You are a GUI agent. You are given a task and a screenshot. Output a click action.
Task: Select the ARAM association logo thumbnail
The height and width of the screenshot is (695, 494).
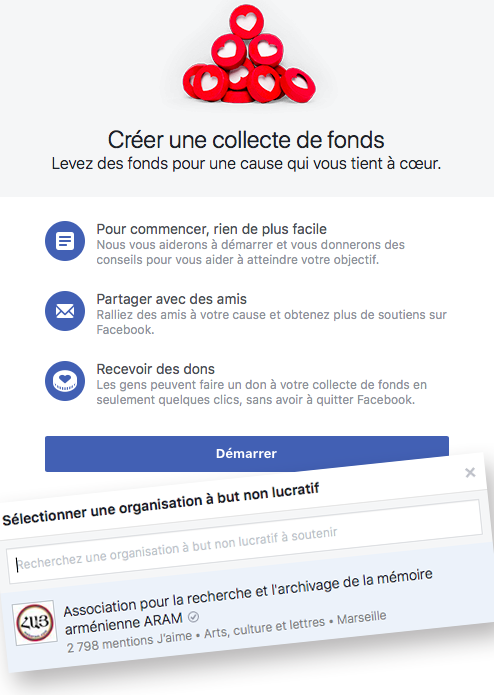click(x=35, y=623)
